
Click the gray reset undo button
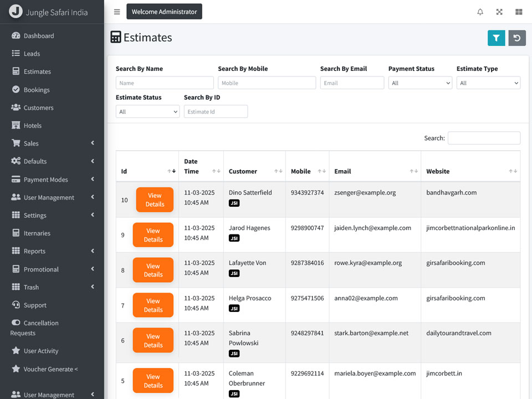tap(516, 38)
